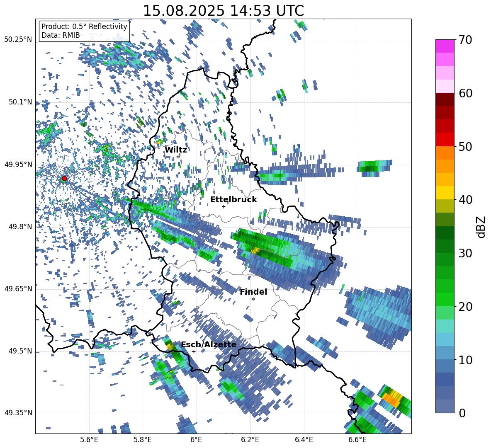Click the 40 tick on the colorbar
Screen dimensions: 491x448
[x=465, y=200]
